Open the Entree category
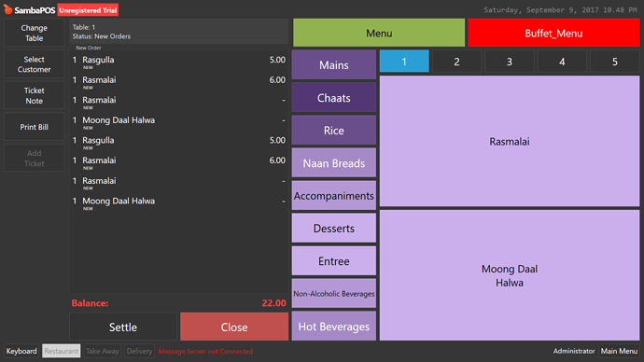 334,261
